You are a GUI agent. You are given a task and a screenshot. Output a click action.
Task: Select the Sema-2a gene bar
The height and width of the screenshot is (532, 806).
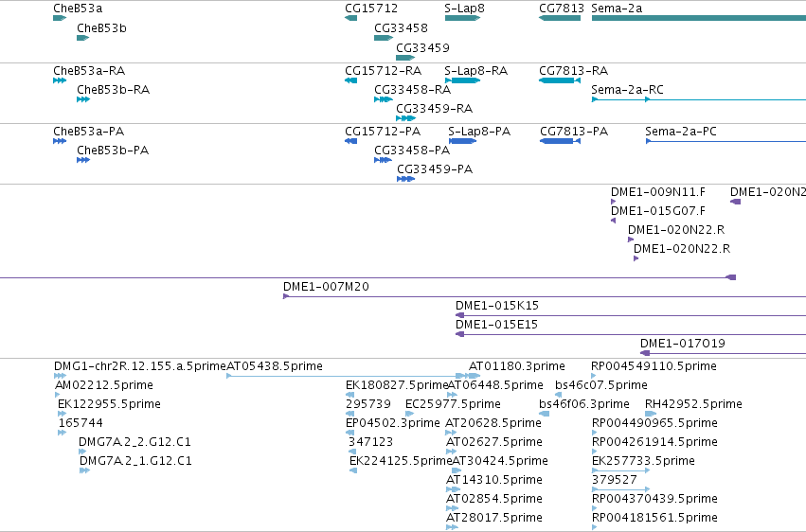point(699,18)
